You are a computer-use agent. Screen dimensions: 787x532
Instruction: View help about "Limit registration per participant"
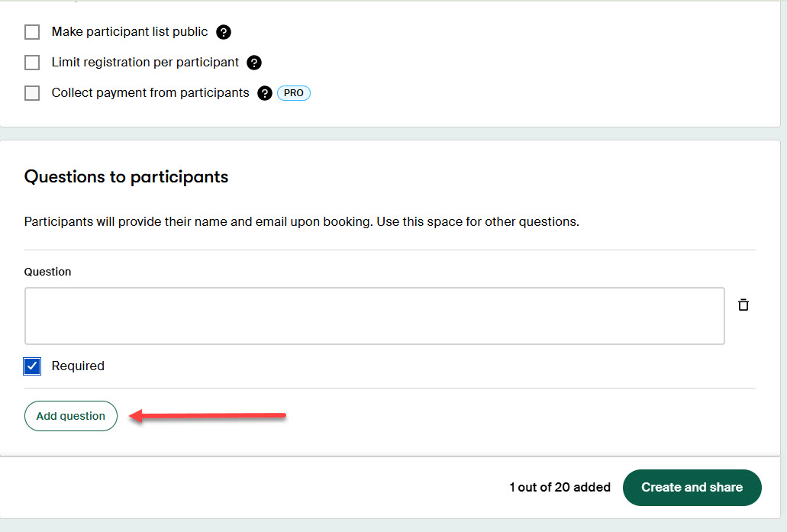(x=253, y=63)
